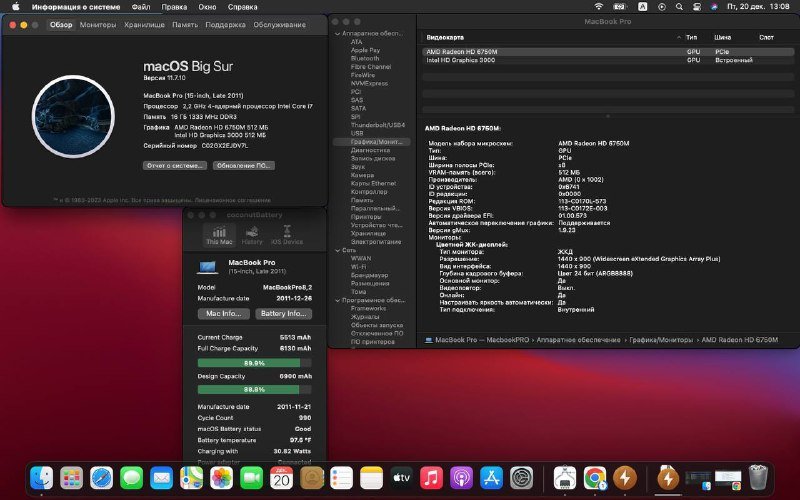Select the Intel HD Graphics 3000 row
This screenshot has width=800, height=500.
(x=608, y=60)
